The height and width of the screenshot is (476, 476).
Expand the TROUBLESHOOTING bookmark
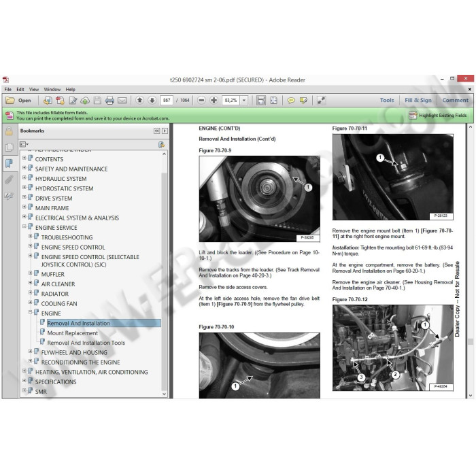pos(31,236)
